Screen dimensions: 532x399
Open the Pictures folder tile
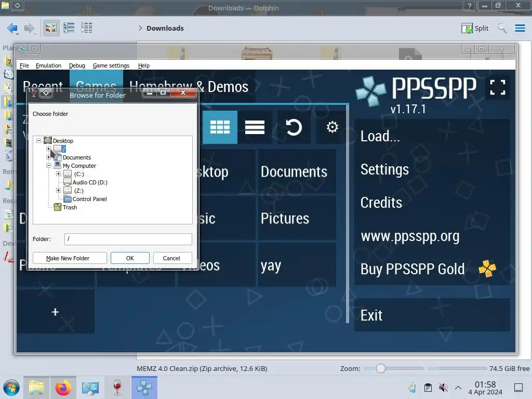pyautogui.click(x=297, y=218)
